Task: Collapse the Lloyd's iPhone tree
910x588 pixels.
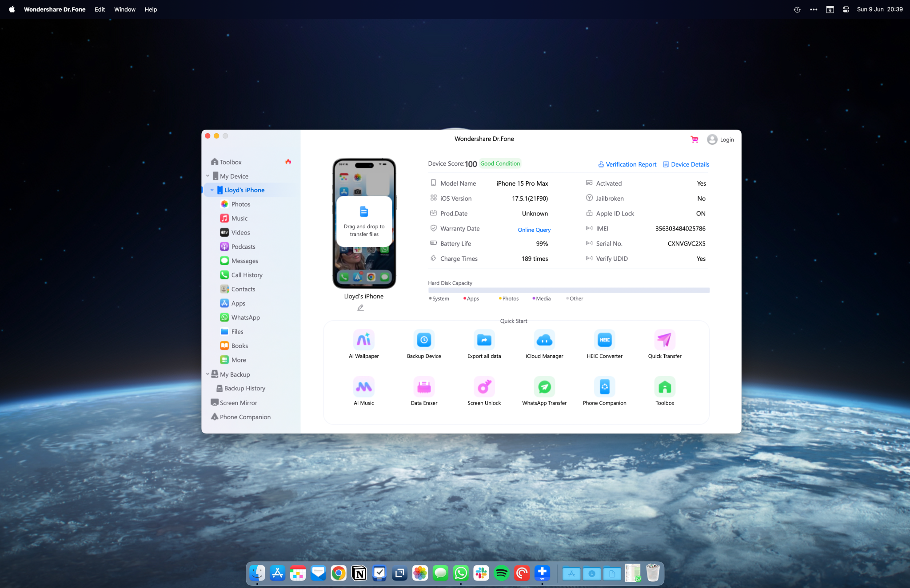Action: pyautogui.click(x=212, y=190)
